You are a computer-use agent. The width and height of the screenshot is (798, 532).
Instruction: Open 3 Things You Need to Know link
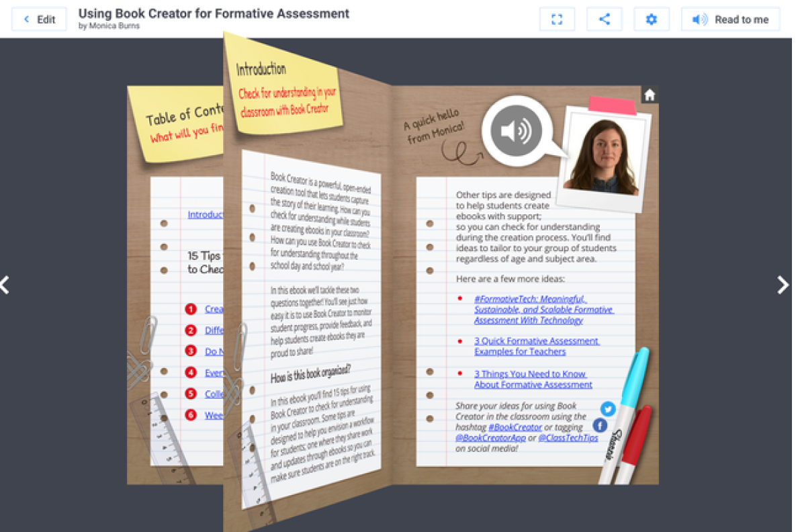[531, 379]
